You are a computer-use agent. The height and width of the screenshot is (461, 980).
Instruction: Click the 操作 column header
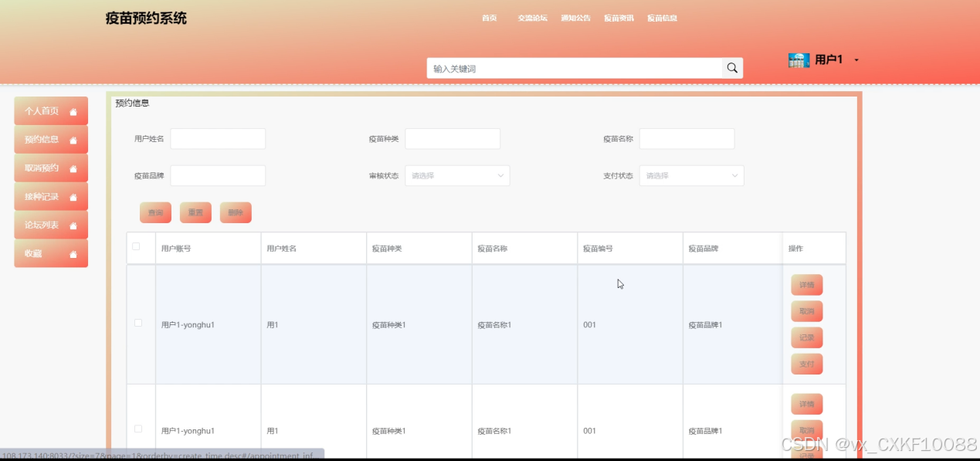click(x=796, y=249)
